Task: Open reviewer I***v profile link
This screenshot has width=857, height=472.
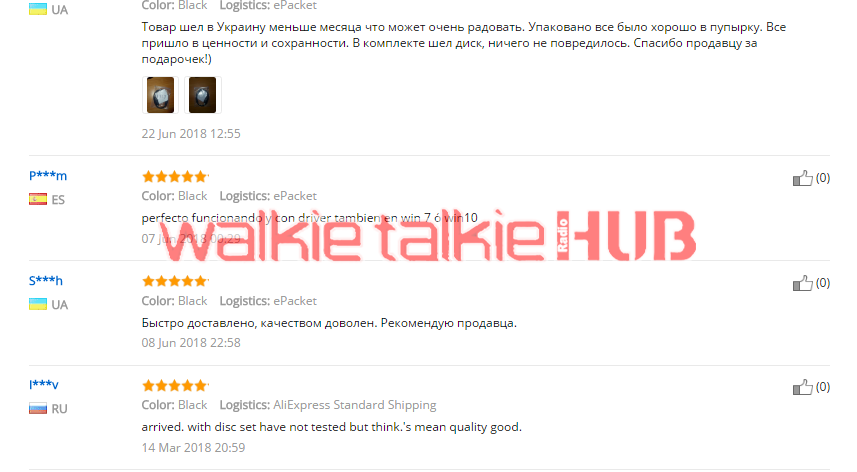Action: pyautogui.click(x=44, y=385)
